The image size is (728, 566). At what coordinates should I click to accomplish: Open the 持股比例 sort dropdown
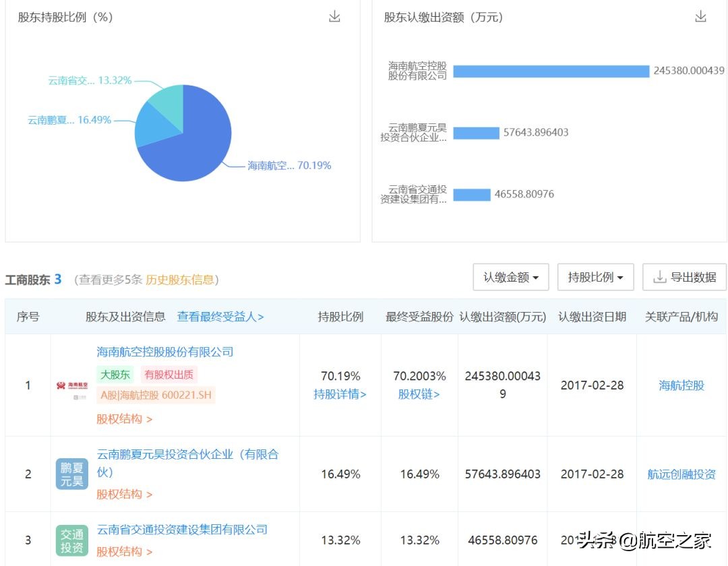tap(595, 276)
